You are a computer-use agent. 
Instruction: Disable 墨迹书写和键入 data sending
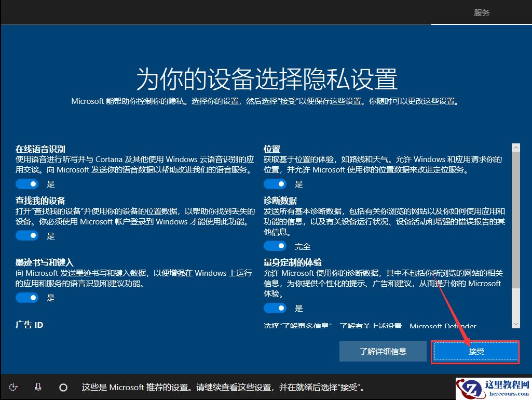tap(27, 298)
